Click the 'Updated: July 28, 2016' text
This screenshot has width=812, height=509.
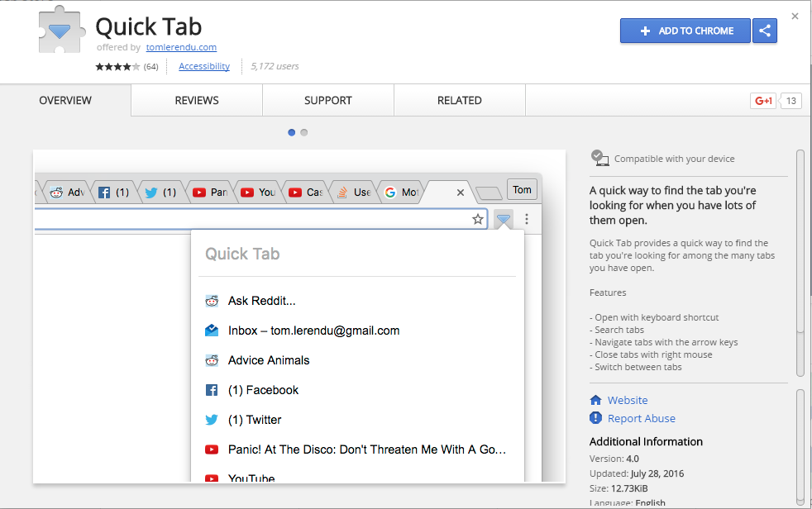637,473
